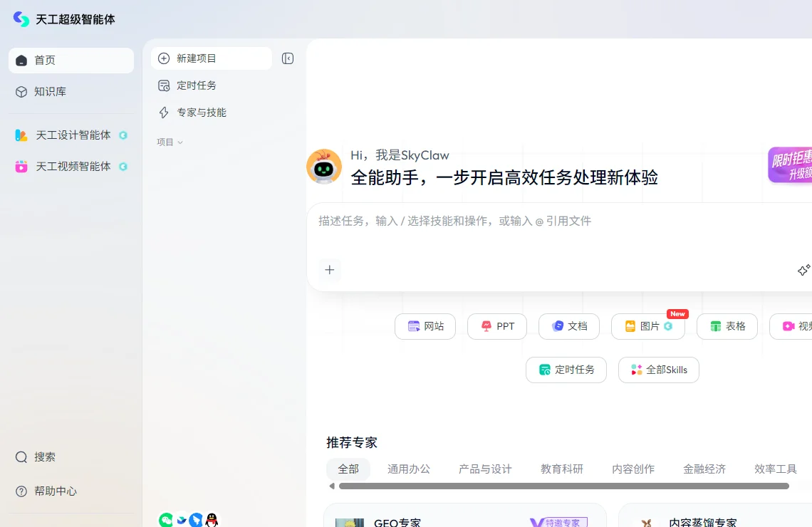The image size is (812, 527).
Task: Click the question-mark icon of 帮助中心
Action: tap(21, 491)
